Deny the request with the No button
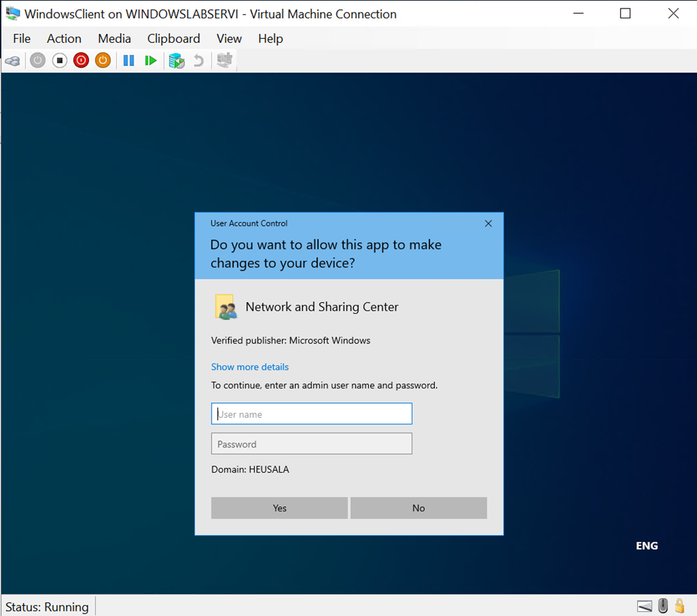Image resolution: width=697 pixels, height=616 pixels. 418,507
